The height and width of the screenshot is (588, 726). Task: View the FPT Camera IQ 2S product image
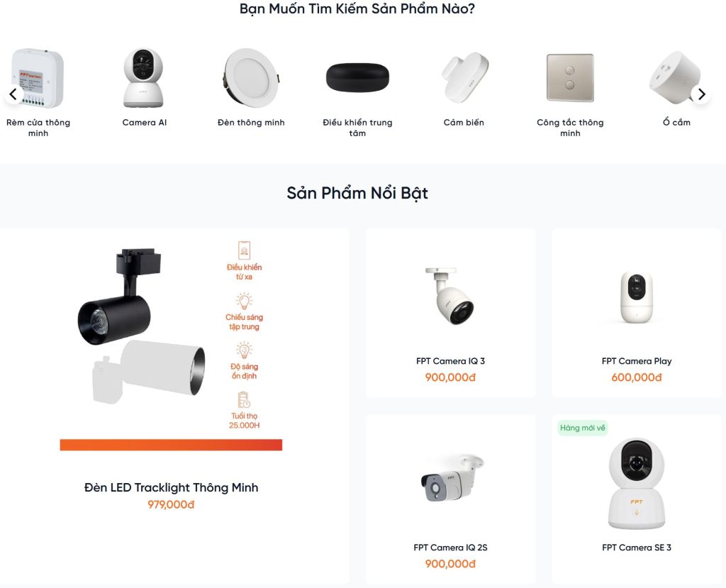452,478
